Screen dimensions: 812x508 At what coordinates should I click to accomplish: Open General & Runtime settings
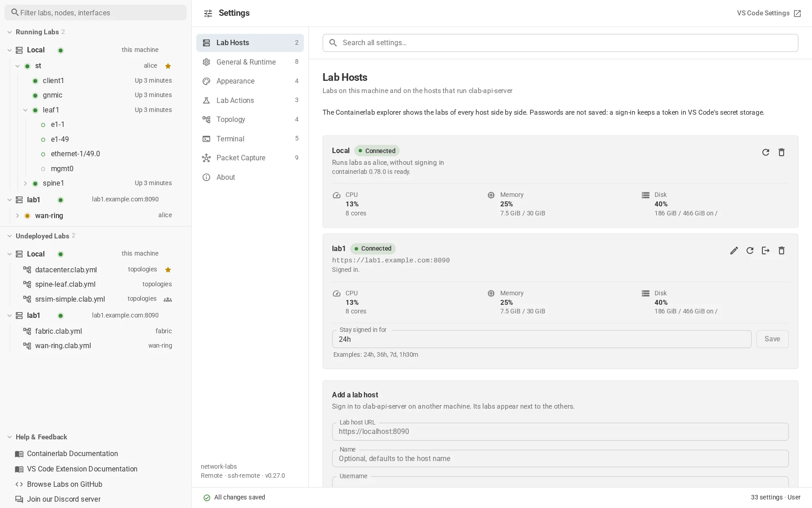click(250, 62)
